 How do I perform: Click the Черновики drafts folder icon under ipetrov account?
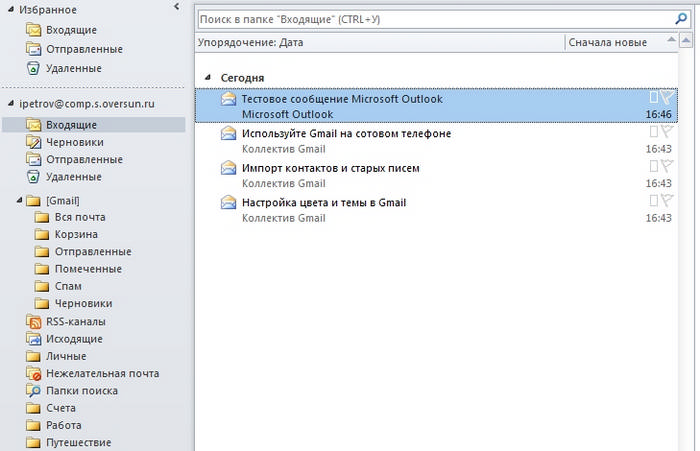[33, 142]
